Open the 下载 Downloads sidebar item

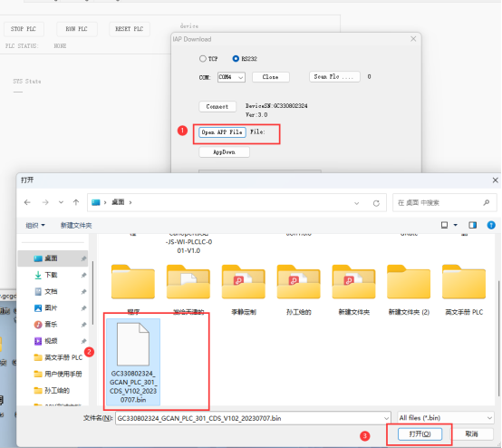[x=52, y=275]
